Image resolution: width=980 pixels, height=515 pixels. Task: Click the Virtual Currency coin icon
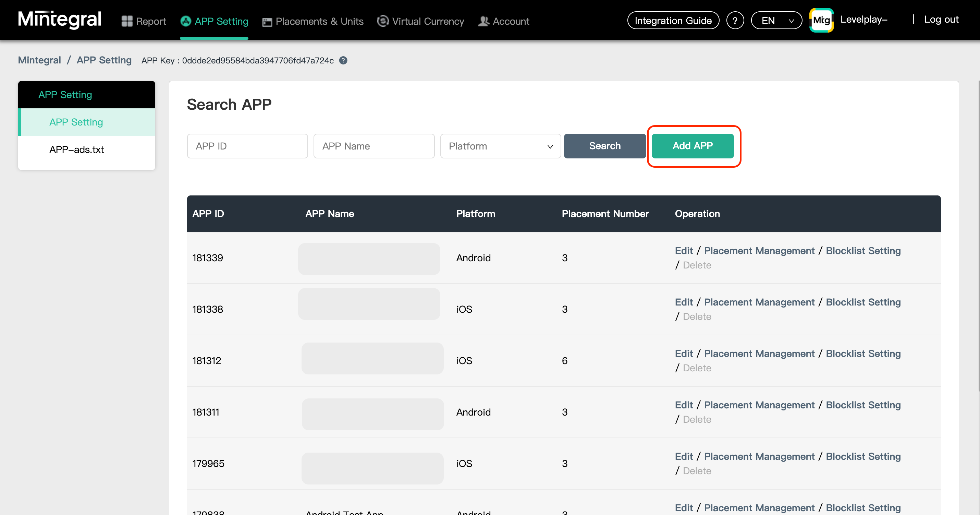point(383,21)
